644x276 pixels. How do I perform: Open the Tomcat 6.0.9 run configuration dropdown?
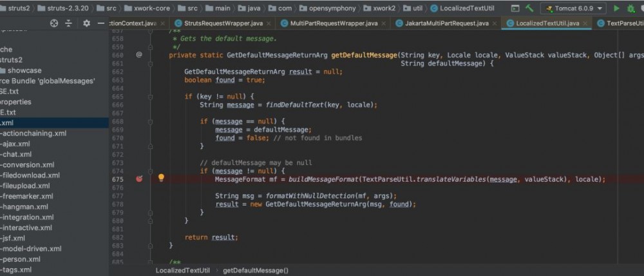click(x=573, y=8)
